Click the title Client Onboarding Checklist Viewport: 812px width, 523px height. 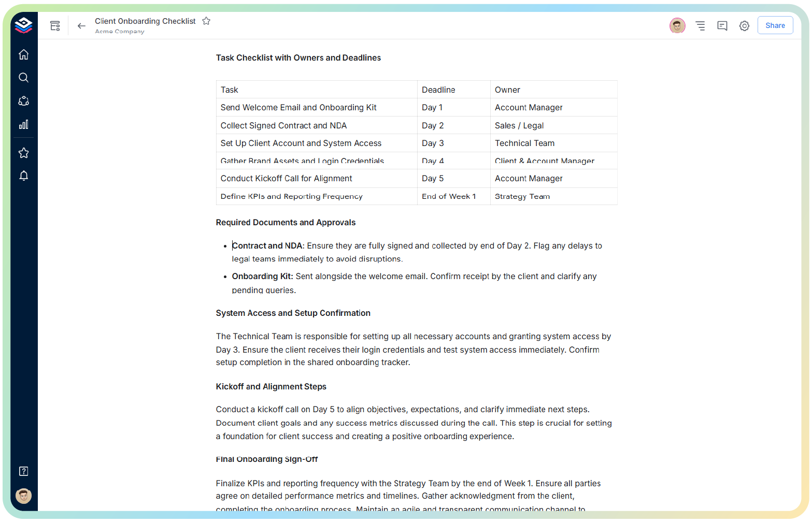(145, 21)
